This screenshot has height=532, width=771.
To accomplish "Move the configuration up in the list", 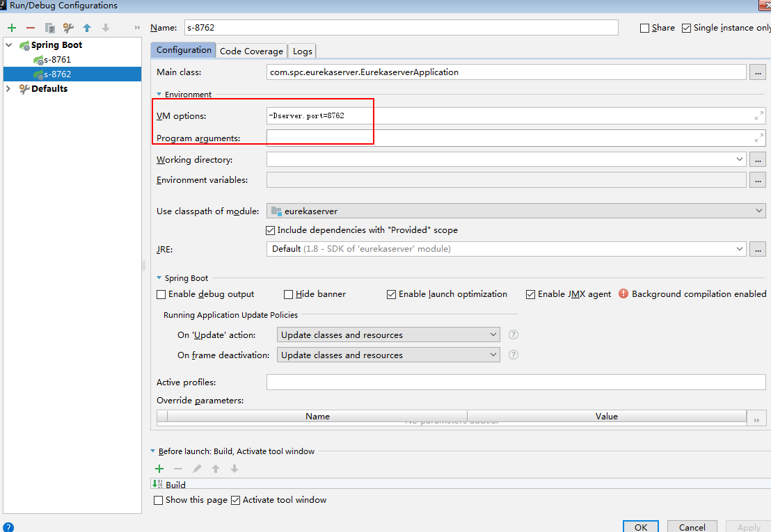I will point(87,28).
